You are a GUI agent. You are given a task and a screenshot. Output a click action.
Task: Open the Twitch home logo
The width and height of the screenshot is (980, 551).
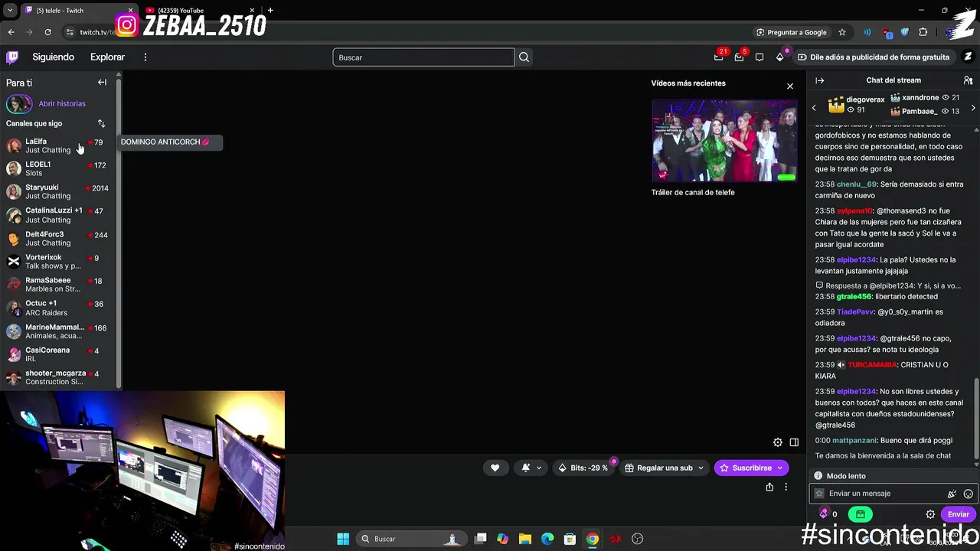[12, 57]
